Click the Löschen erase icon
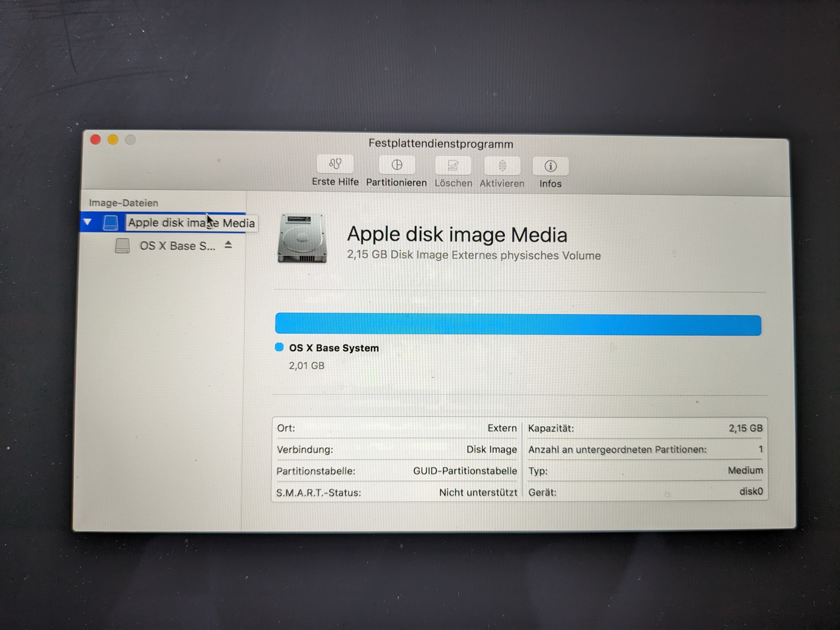This screenshot has height=630, width=840. pos(453,166)
